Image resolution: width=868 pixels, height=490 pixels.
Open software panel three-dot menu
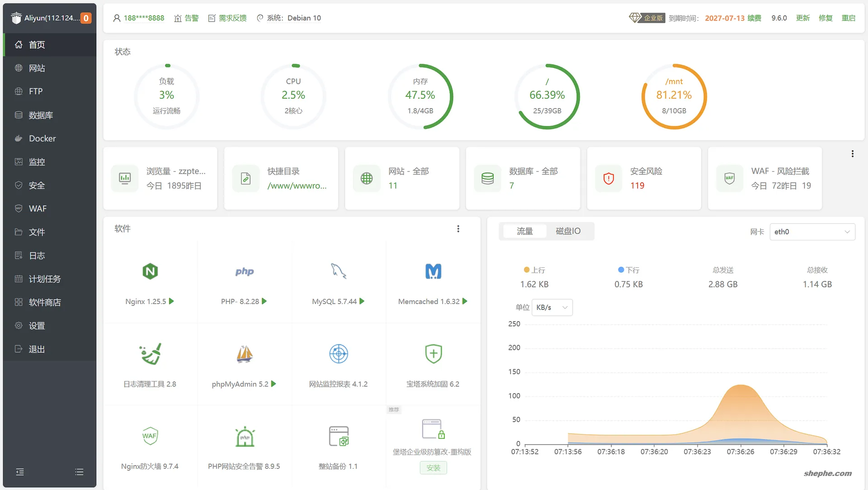click(458, 229)
